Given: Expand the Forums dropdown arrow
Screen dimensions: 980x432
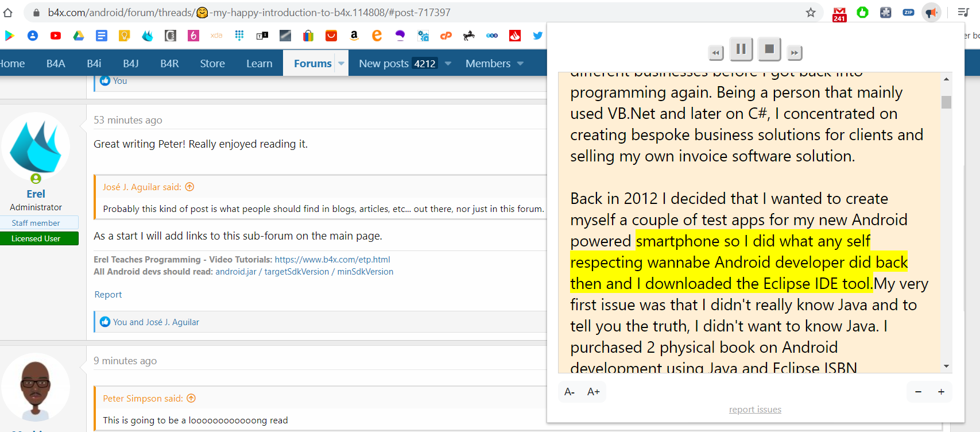Looking at the screenshot, I should pyautogui.click(x=341, y=64).
